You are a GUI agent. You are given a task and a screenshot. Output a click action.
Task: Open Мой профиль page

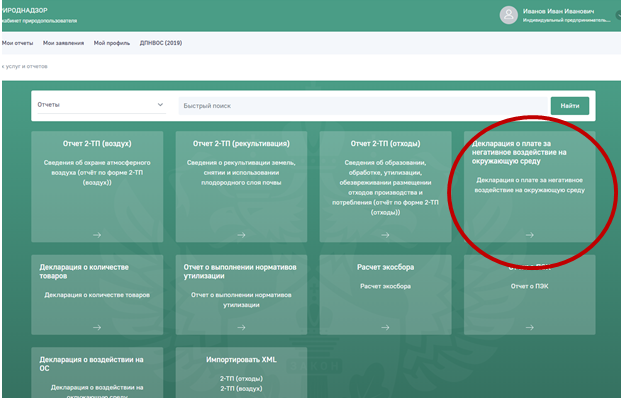110,43
